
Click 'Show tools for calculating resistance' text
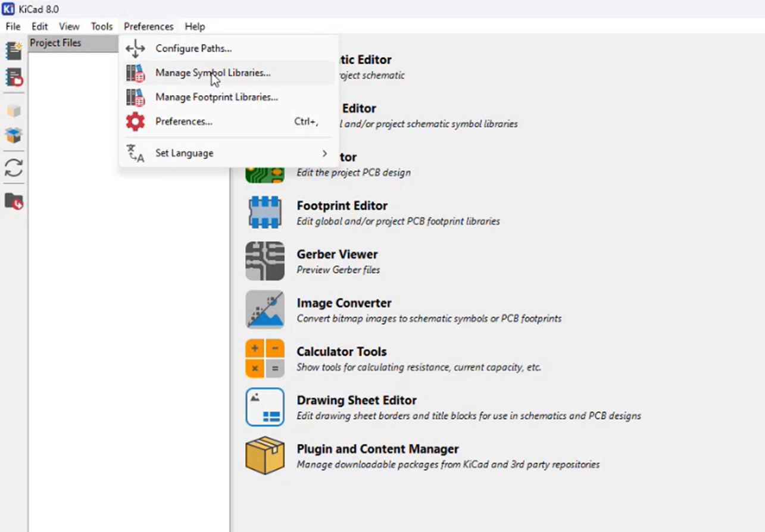[374, 367]
